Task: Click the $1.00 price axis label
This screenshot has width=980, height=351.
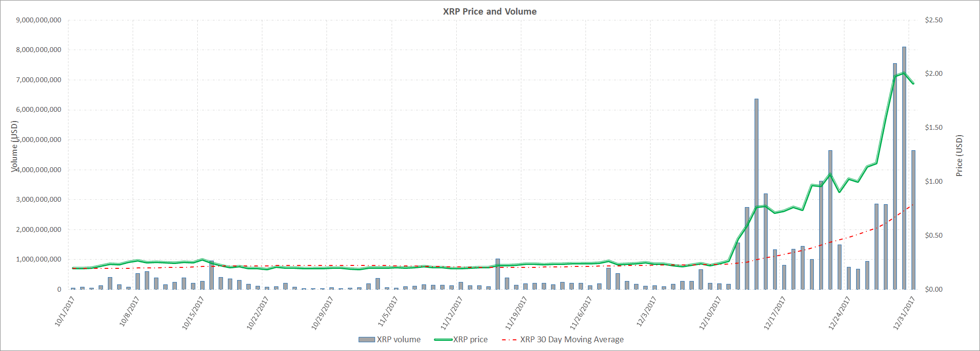Action: click(x=933, y=181)
